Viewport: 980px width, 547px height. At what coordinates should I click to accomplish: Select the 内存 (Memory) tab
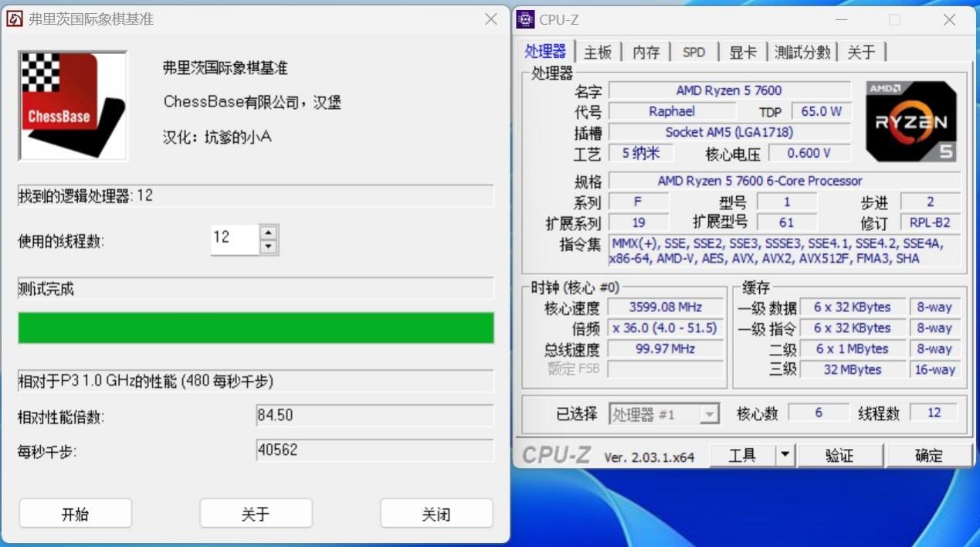point(646,52)
